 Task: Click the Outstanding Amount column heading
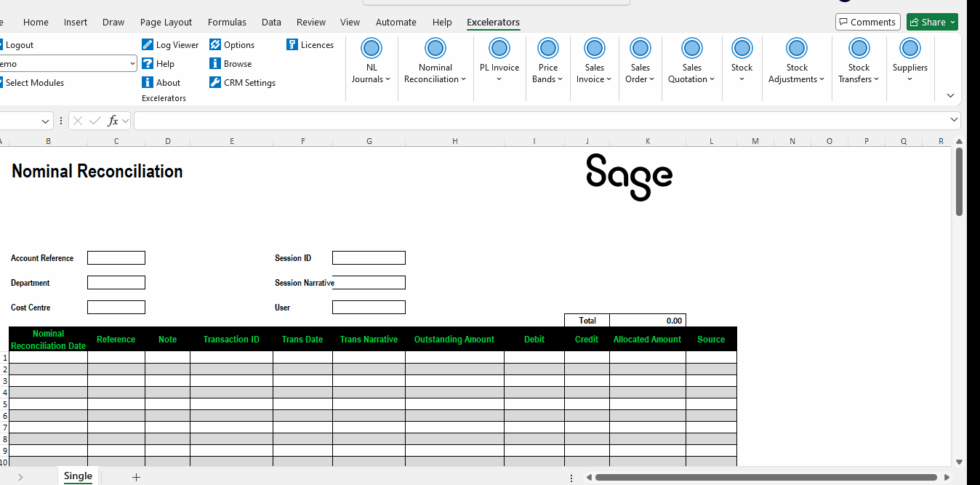[x=454, y=340]
